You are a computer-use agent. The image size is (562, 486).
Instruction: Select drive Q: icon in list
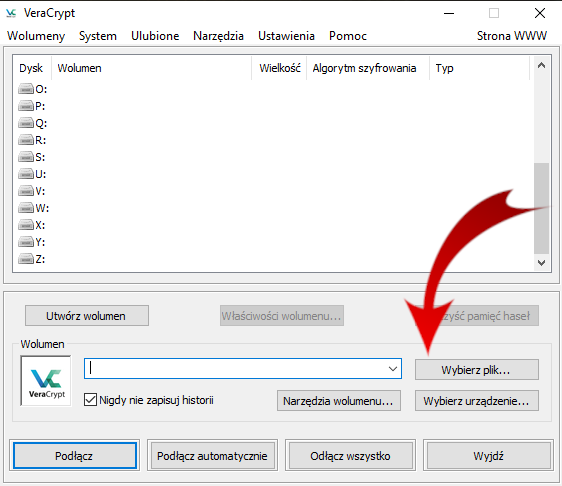(x=26, y=123)
